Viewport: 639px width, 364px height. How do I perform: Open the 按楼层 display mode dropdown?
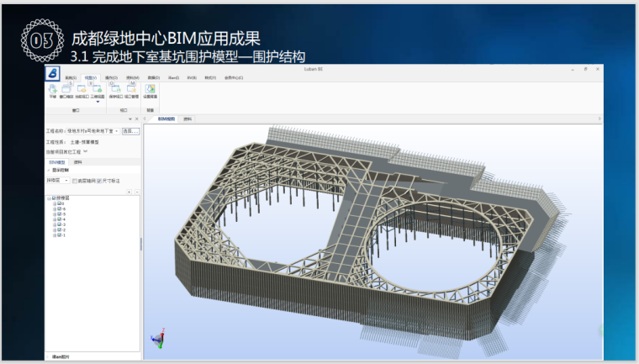66,181
